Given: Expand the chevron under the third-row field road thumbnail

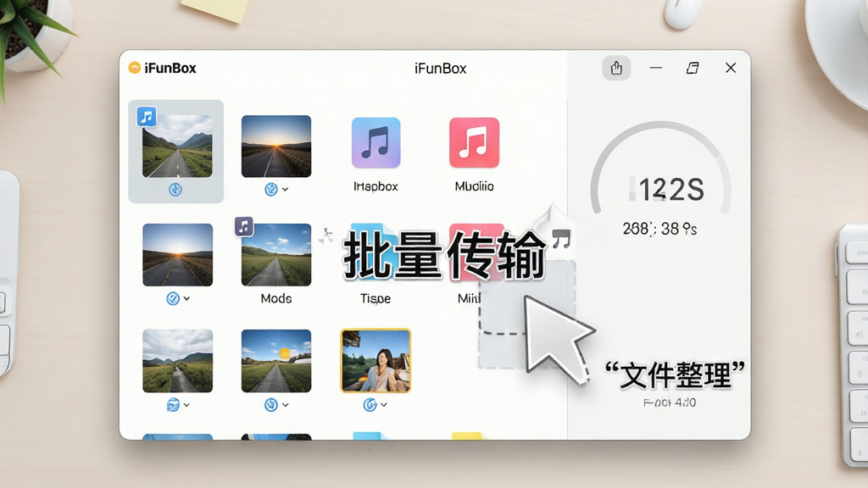Looking at the screenshot, I should (285, 405).
